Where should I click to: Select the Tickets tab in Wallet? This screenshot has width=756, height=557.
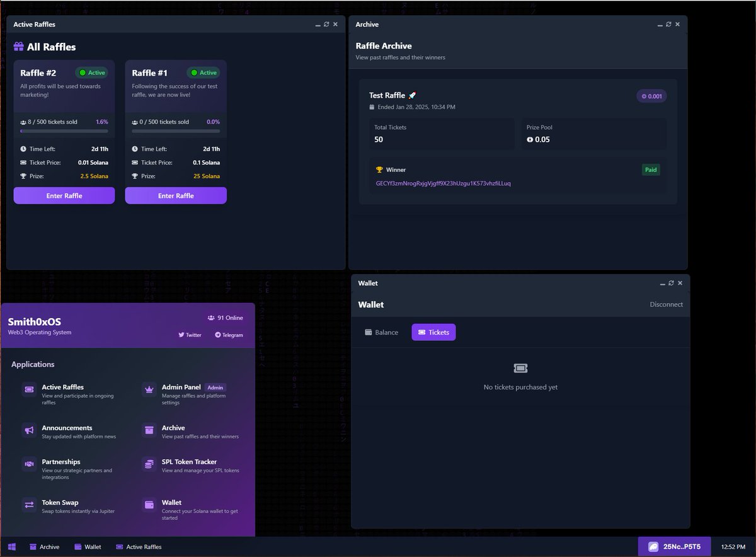pyautogui.click(x=433, y=332)
